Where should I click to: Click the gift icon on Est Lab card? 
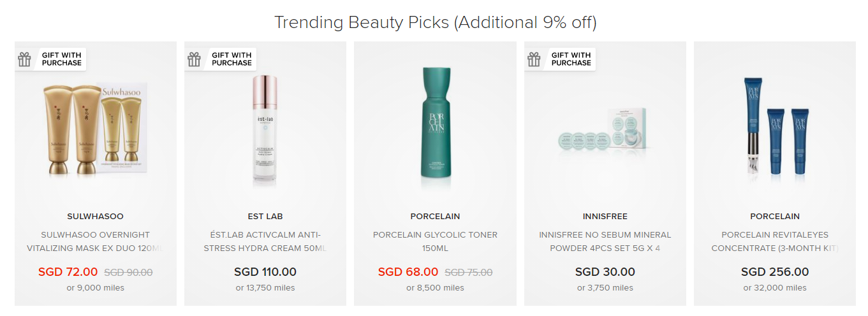(194, 59)
